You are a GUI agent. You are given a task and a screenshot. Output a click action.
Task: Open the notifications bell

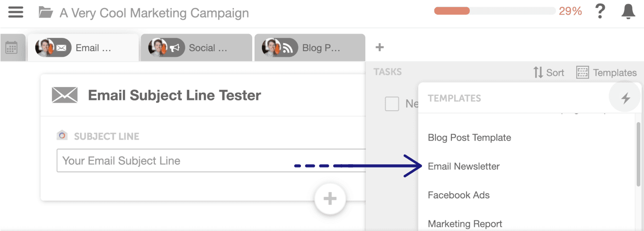628,11
